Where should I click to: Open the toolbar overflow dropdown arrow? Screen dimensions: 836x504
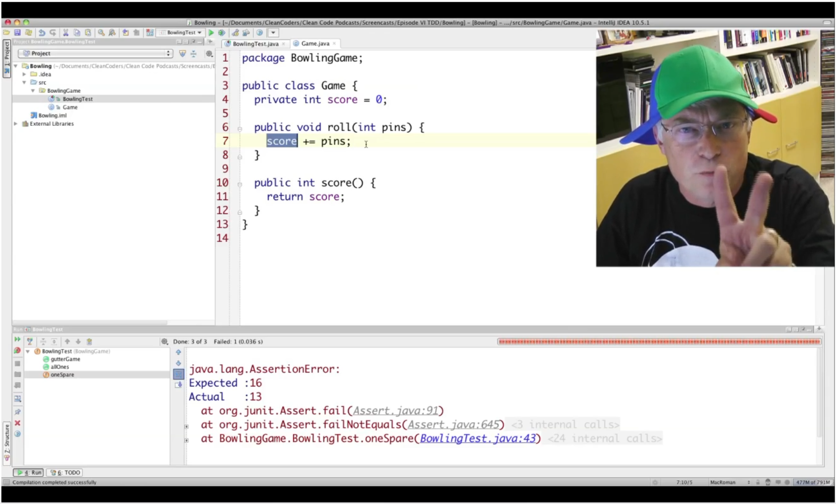(273, 33)
